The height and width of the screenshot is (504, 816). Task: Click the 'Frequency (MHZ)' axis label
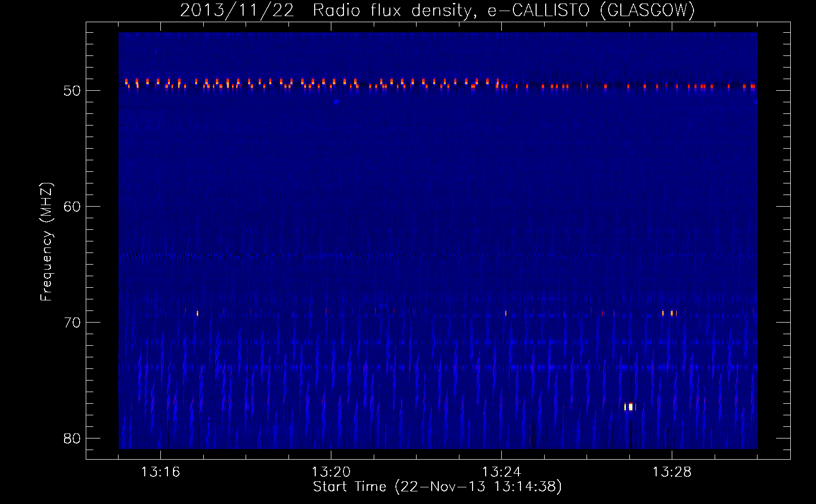(x=46, y=242)
